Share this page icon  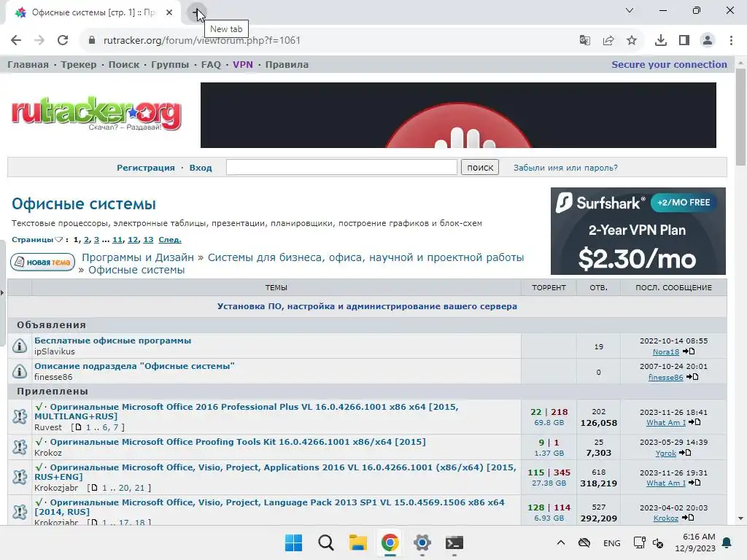tap(608, 41)
